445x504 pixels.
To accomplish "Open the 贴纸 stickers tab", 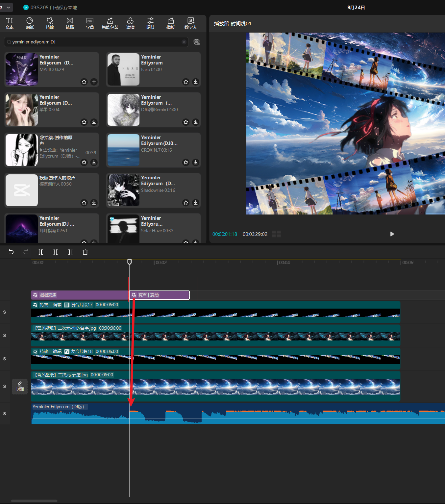I will point(30,23).
